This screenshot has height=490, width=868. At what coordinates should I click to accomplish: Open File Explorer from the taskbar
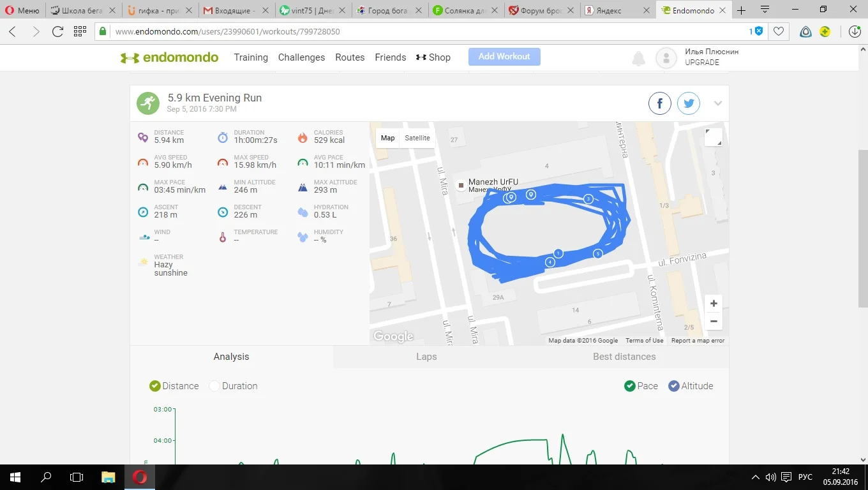(108, 477)
